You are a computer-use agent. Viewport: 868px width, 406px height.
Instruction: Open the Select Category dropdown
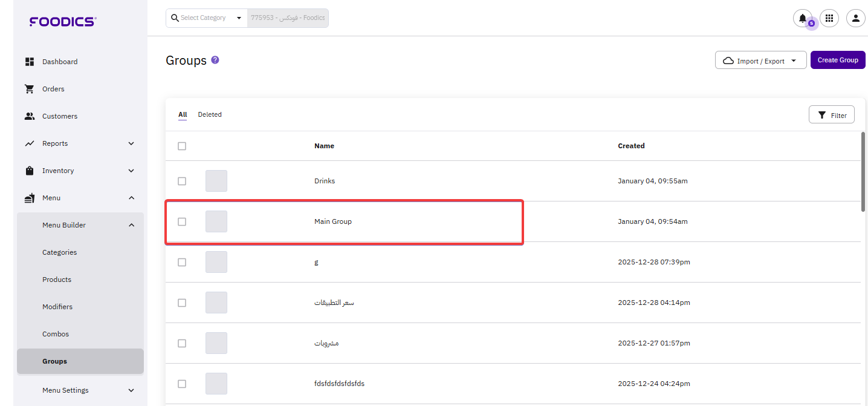click(x=207, y=18)
